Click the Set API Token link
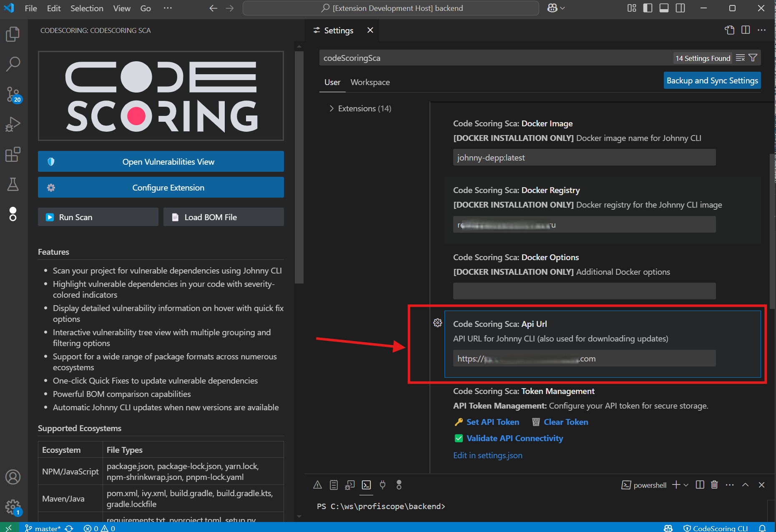Screen dimensions: 776x532 point(493,422)
